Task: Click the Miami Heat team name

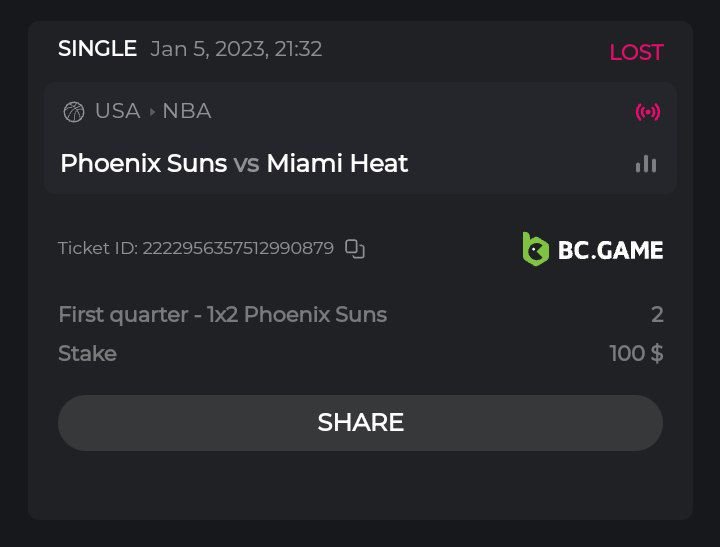Action: 337,163
